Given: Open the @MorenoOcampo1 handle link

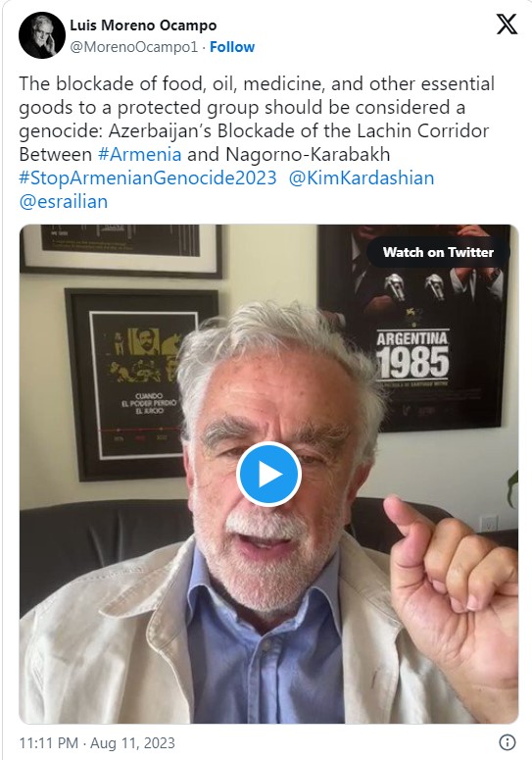Looking at the screenshot, I should click(134, 47).
